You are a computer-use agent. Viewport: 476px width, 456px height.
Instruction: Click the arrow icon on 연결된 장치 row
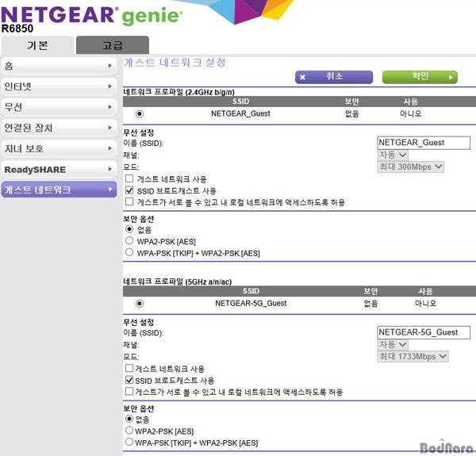click(x=110, y=128)
